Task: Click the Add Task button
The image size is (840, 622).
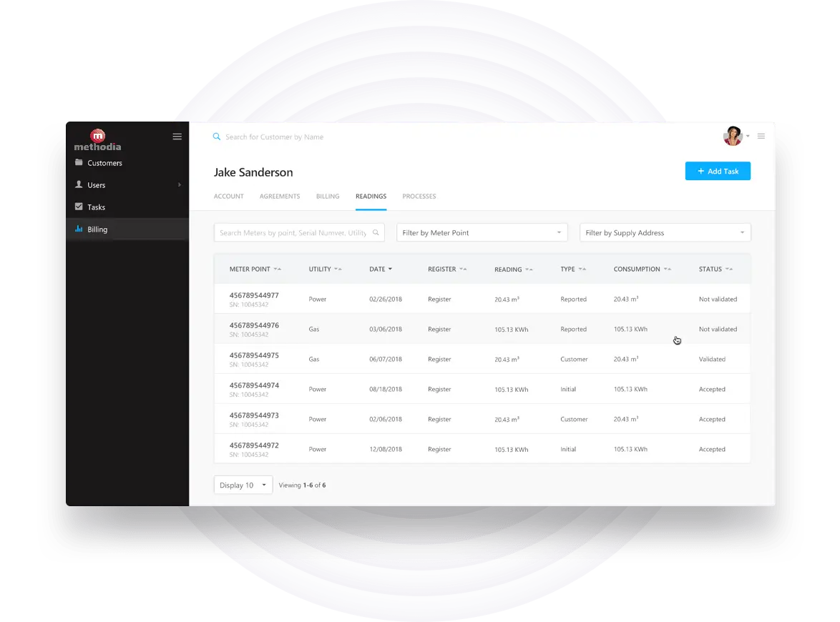Action: [718, 171]
